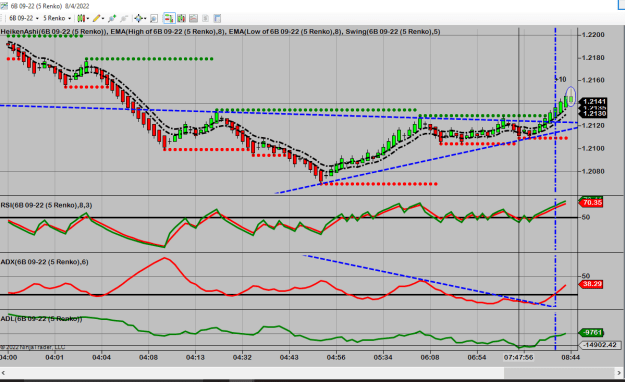Viewport: 625px width, 382px height.
Task: Click the RSI(6B 09-22 (5 Renko),8,3) panel label
Action: click(46, 205)
